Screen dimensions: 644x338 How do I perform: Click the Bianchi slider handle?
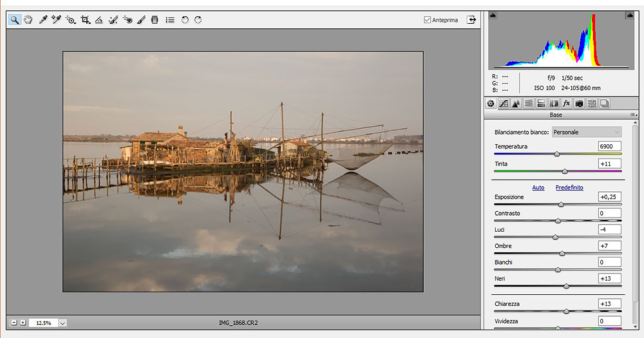[x=558, y=270]
